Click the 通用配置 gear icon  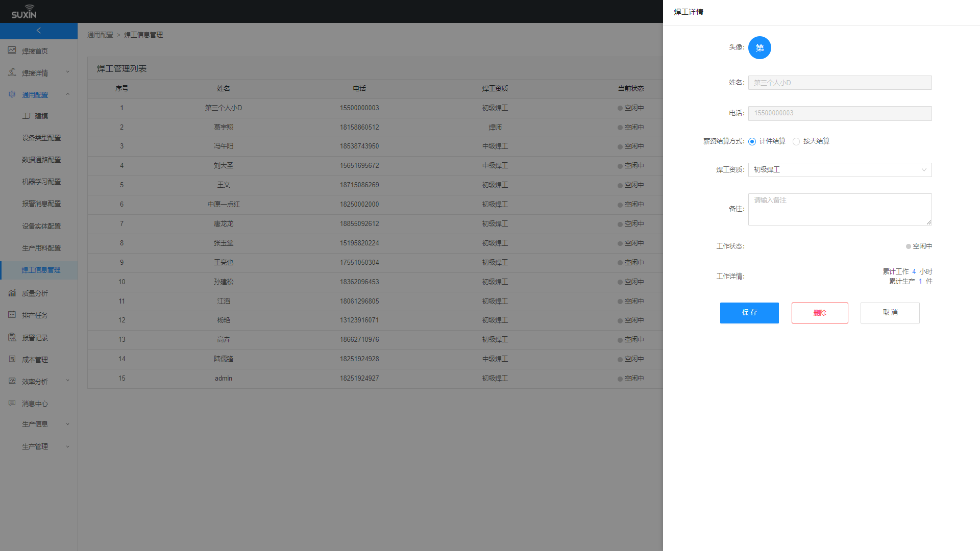click(x=12, y=94)
